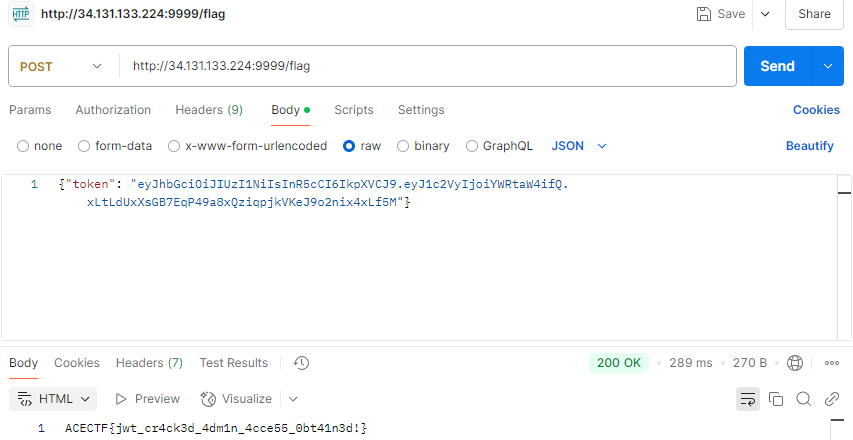Select the GraphQL radio option

click(472, 146)
